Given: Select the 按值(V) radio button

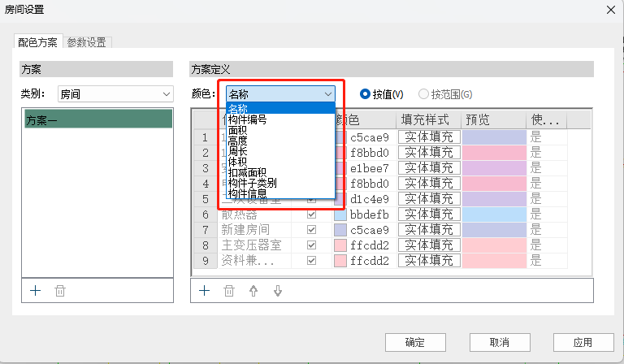Looking at the screenshot, I should pos(382,94).
